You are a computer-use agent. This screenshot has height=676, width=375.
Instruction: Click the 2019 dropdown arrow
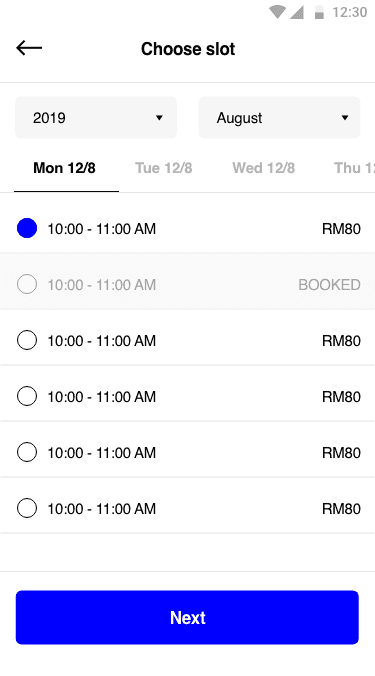159,118
